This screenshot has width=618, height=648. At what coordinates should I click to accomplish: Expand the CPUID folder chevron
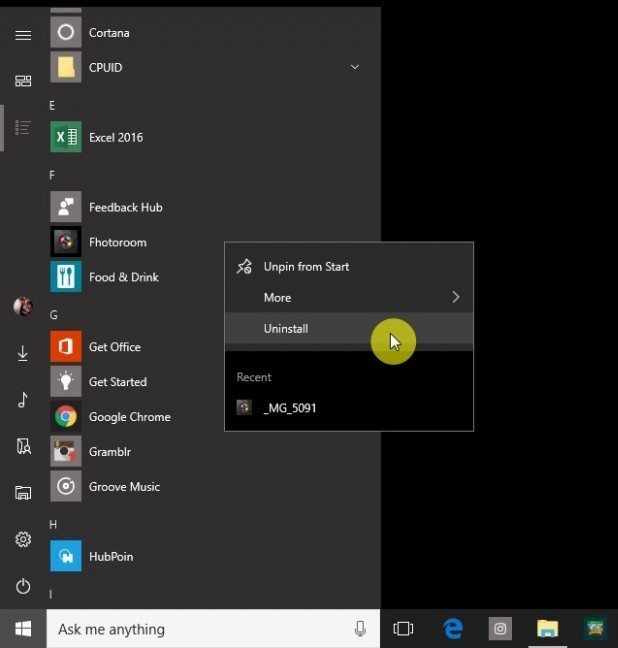click(354, 67)
